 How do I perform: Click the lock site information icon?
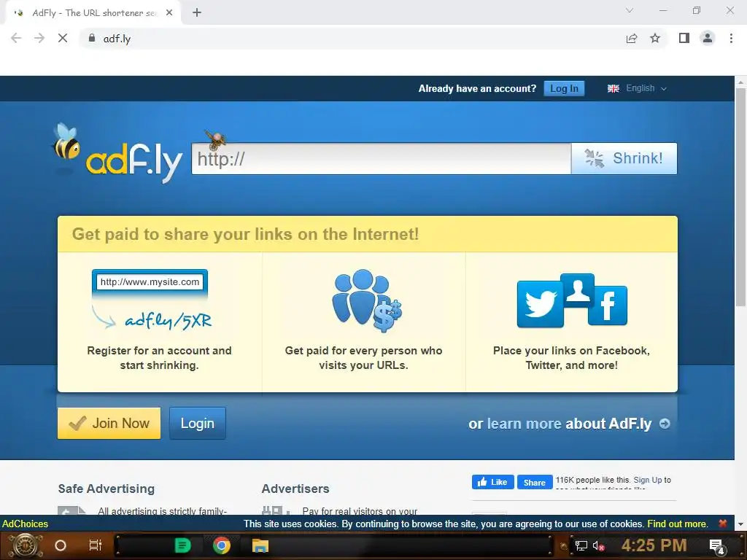(92, 38)
